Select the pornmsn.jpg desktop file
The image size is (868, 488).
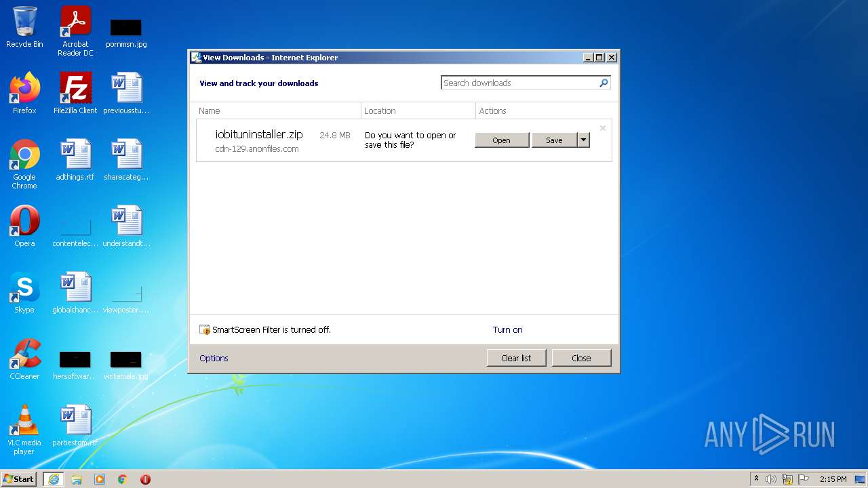point(126,33)
